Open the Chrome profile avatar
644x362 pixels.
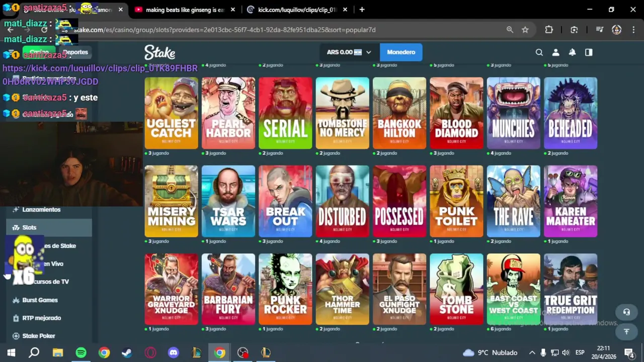[616, 30]
